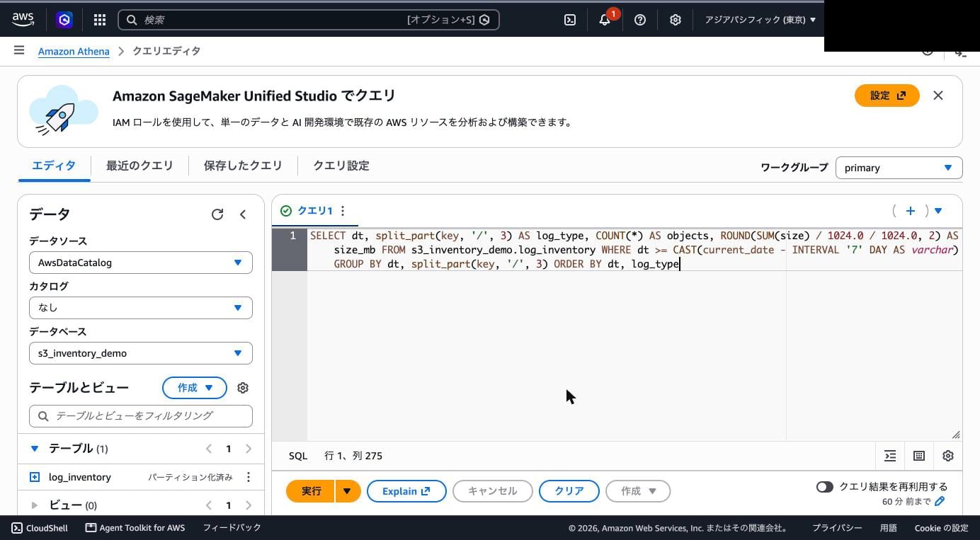
Task: Switch to the 保存したクエリ tab
Action: 243,166
